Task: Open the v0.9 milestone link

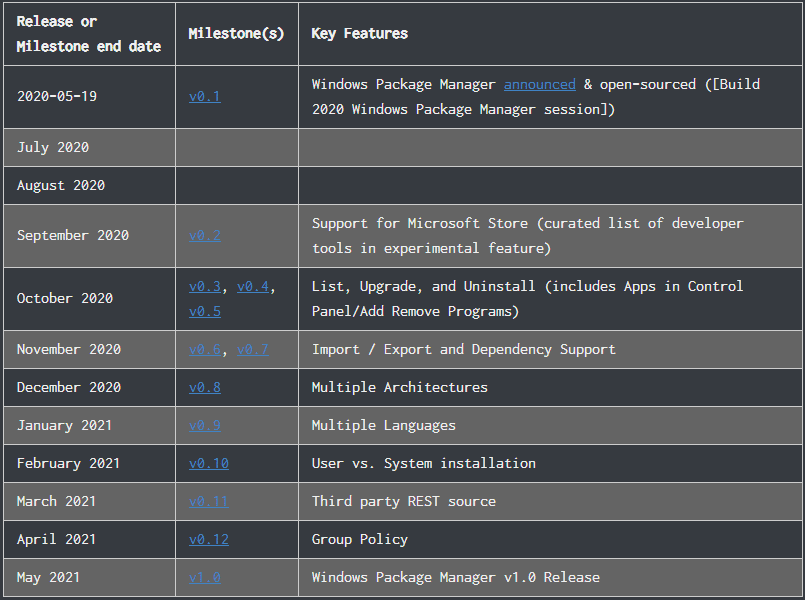Action: 205,425
